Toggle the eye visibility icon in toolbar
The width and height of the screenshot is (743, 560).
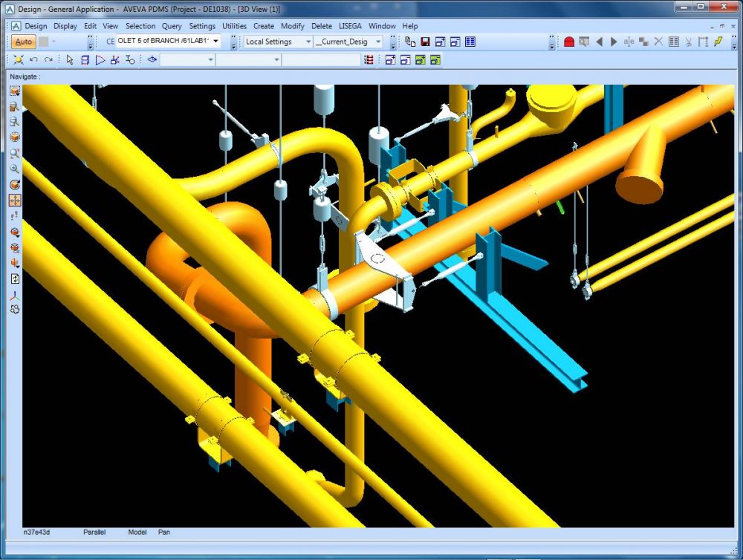[152, 59]
